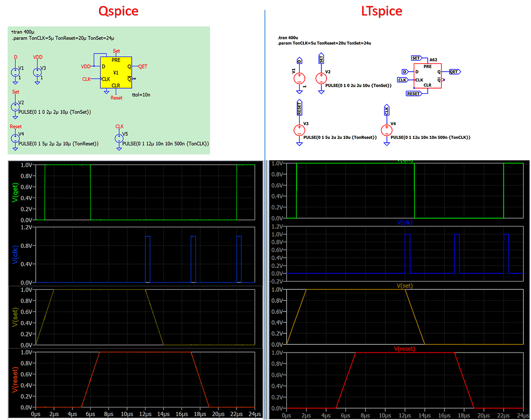The width and height of the screenshot is (531, 420).
Task: Click the RESET port flag below the flip-flop
Action: tap(414, 93)
